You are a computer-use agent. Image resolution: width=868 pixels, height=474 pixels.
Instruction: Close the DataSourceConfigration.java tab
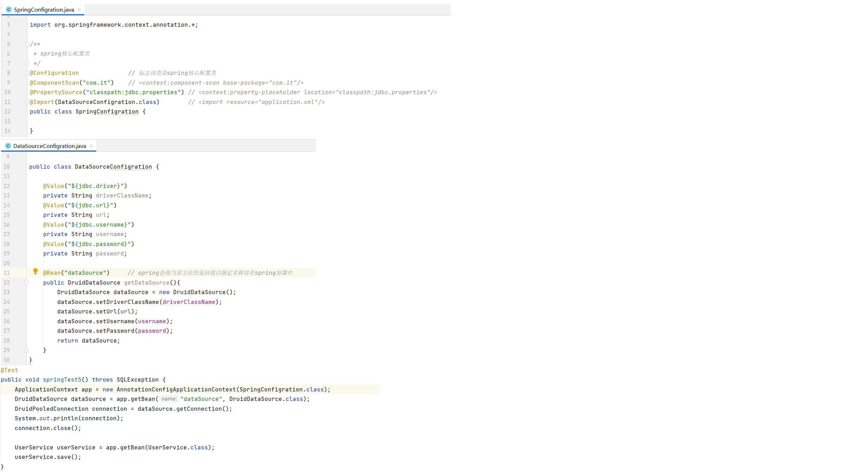[x=91, y=146]
